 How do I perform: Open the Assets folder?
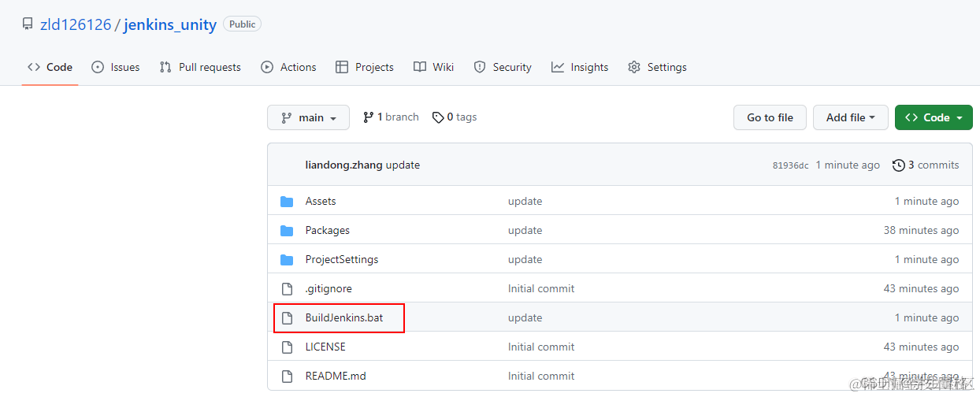pos(321,201)
